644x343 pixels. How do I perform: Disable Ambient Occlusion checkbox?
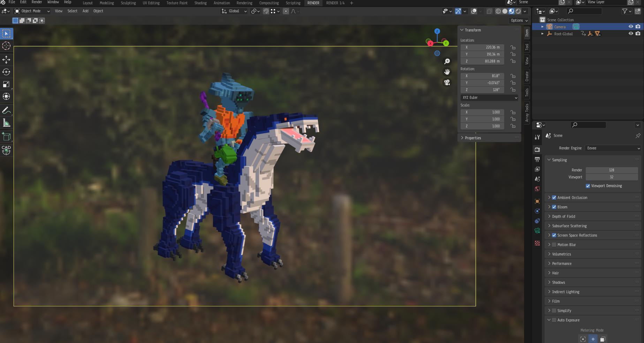click(x=554, y=197)
